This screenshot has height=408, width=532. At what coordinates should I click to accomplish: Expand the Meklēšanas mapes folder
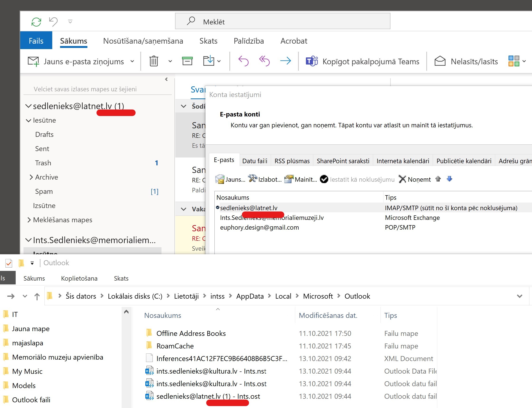pos(29,220)
